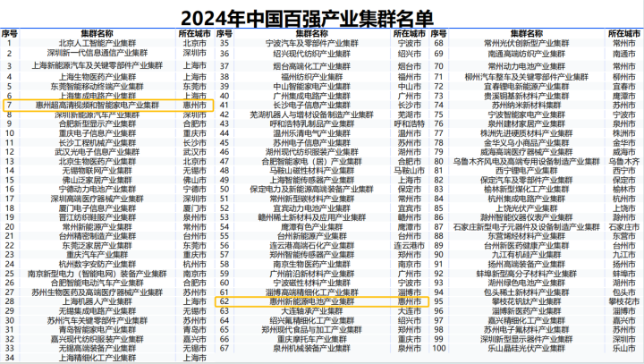The image size is (644, 364).
Task: Click the cell 宁德动力电池产业集群
Action: 97,190
